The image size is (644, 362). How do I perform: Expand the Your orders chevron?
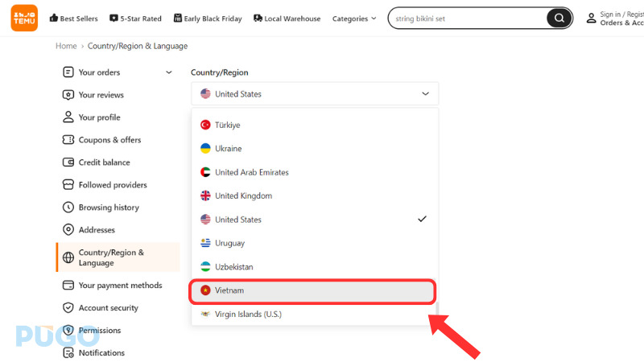[168, 72]
